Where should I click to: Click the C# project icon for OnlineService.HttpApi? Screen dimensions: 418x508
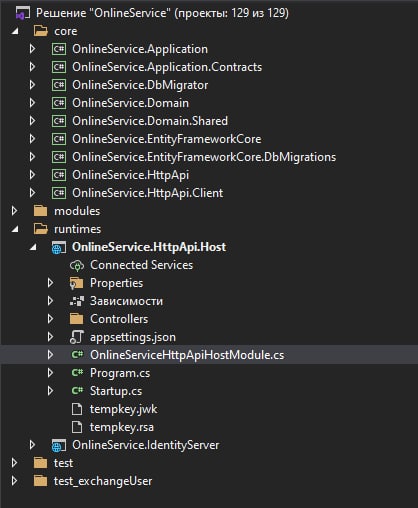[59, 175]
